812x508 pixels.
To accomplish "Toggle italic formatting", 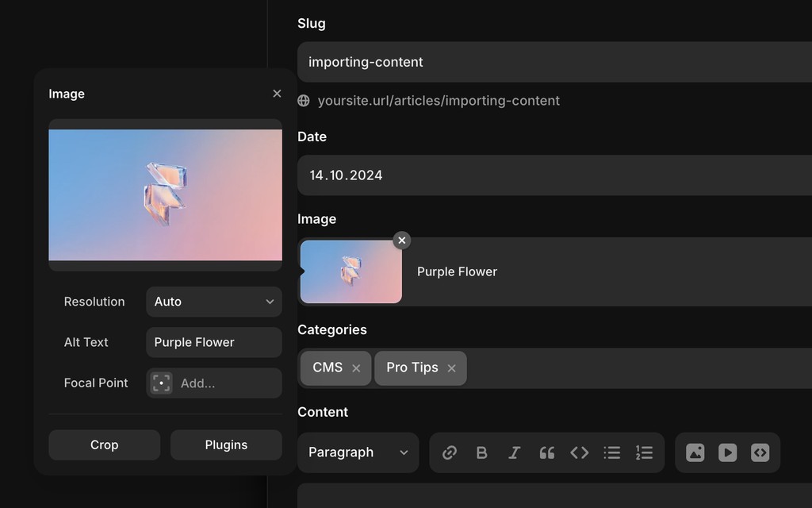I will point(514,452).
